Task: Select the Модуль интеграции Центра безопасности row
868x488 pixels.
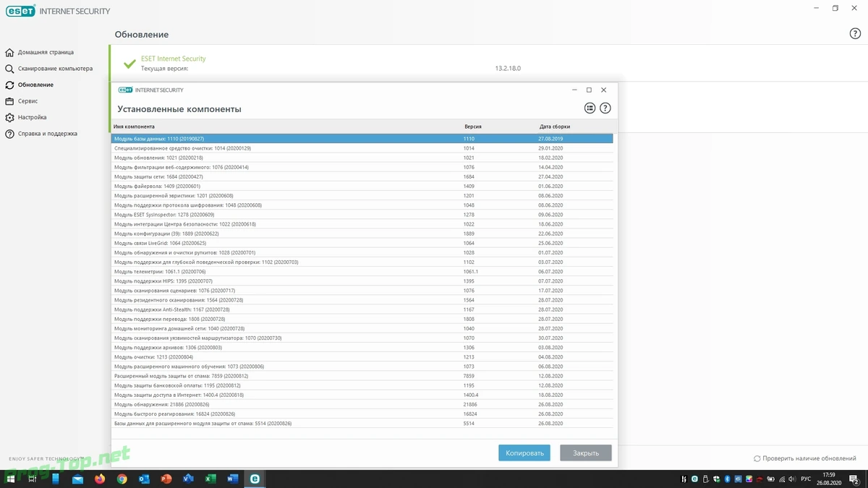Action: tap(362, 224)
